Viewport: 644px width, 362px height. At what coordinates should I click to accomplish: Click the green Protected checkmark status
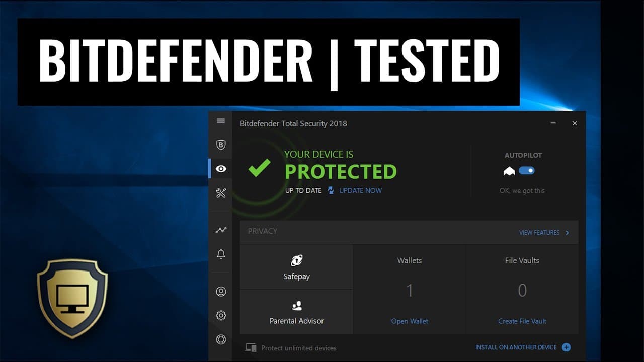click(260, 168)
